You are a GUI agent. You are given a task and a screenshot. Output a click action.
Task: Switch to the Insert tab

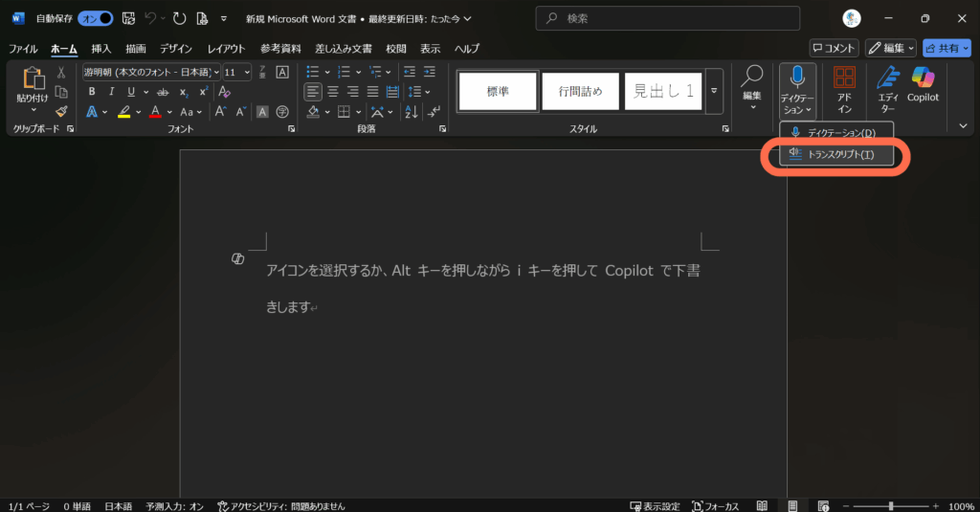pyautogui.click(x=101, y=49)
